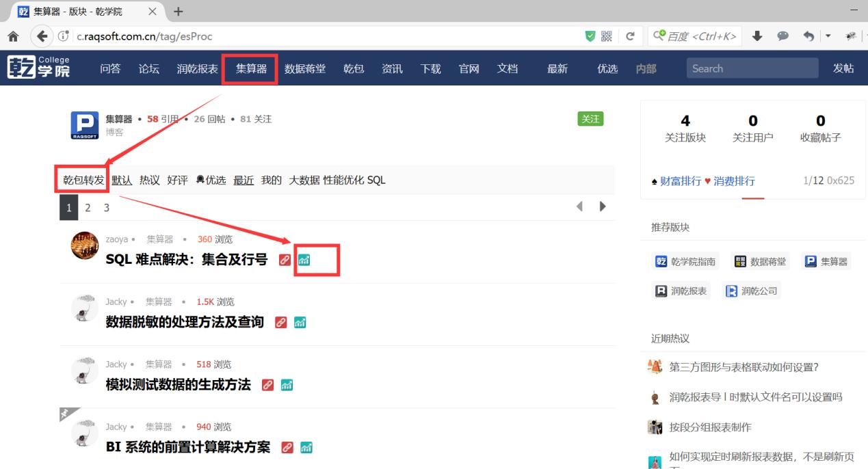Image resolution: width=868 pixels, height=469 pixels.
Task: Click the browser home icon
Action: pos(12,36)
